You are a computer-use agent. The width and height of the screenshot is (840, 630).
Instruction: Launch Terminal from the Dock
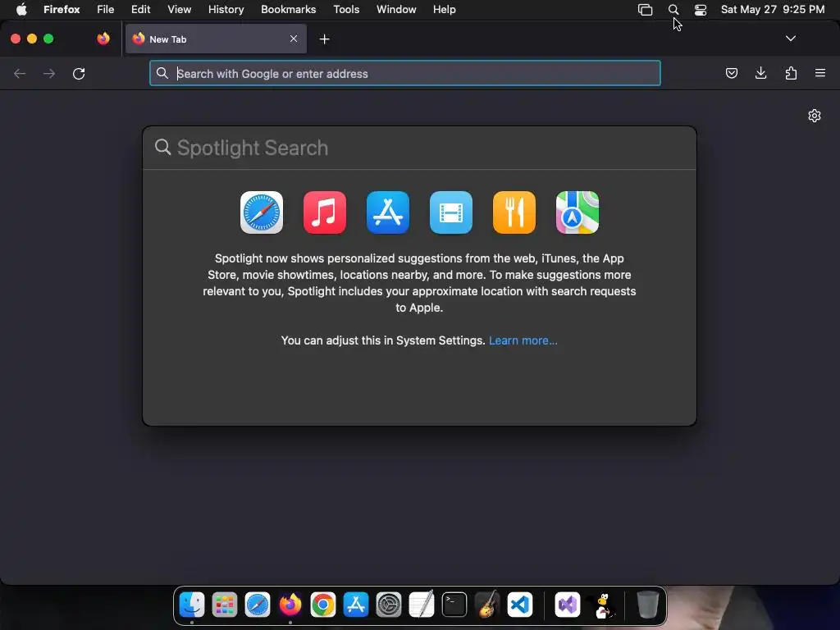(454, 605)
